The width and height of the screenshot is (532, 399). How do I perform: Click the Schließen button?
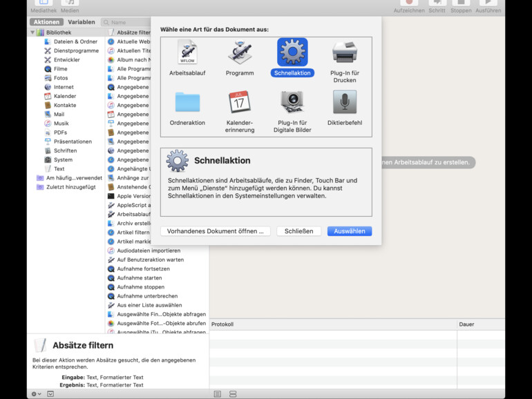(298, 231)
